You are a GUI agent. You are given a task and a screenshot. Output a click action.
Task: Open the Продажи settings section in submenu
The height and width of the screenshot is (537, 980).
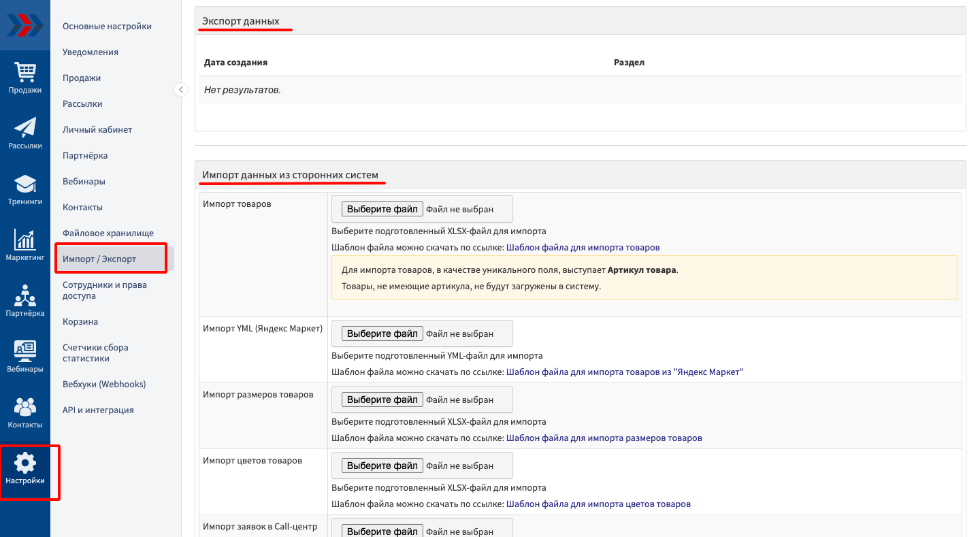coord(82,78)
